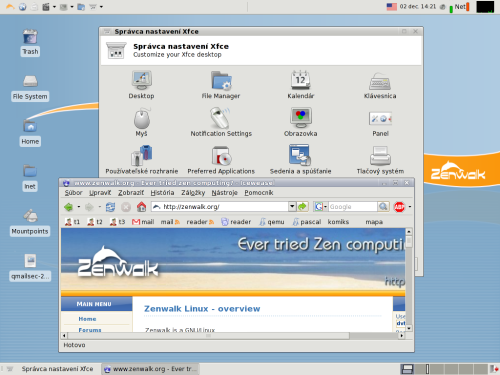Open the pascal bookmark

307,222
